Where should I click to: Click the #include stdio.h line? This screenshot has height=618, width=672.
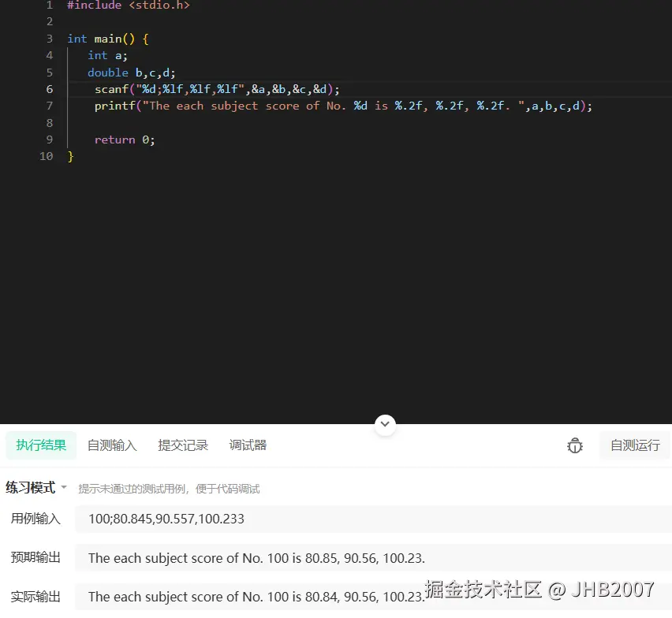[126, 6]
